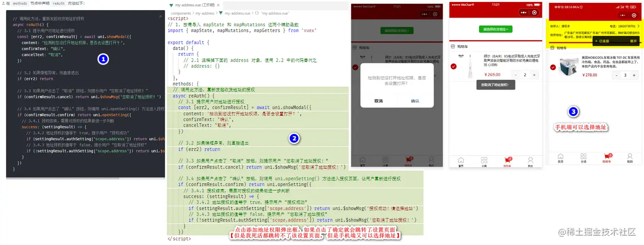Decrease quantity with the minus button beside 2
The image size is (644, 245).
click(516, 75)
